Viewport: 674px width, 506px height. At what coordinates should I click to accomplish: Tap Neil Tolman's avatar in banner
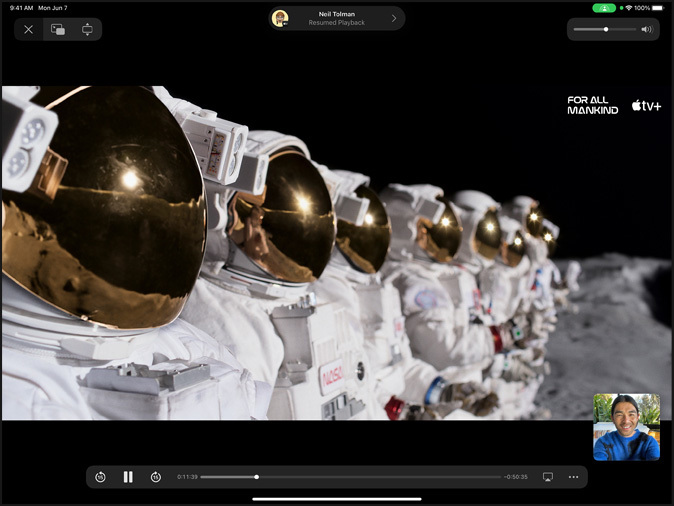281,18
